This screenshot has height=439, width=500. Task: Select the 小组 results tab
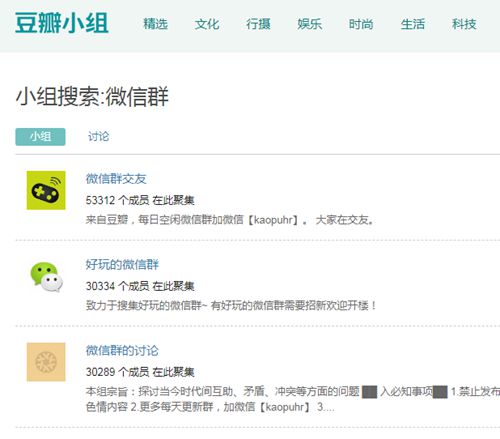pyautogui.click(x=40, y=137)
